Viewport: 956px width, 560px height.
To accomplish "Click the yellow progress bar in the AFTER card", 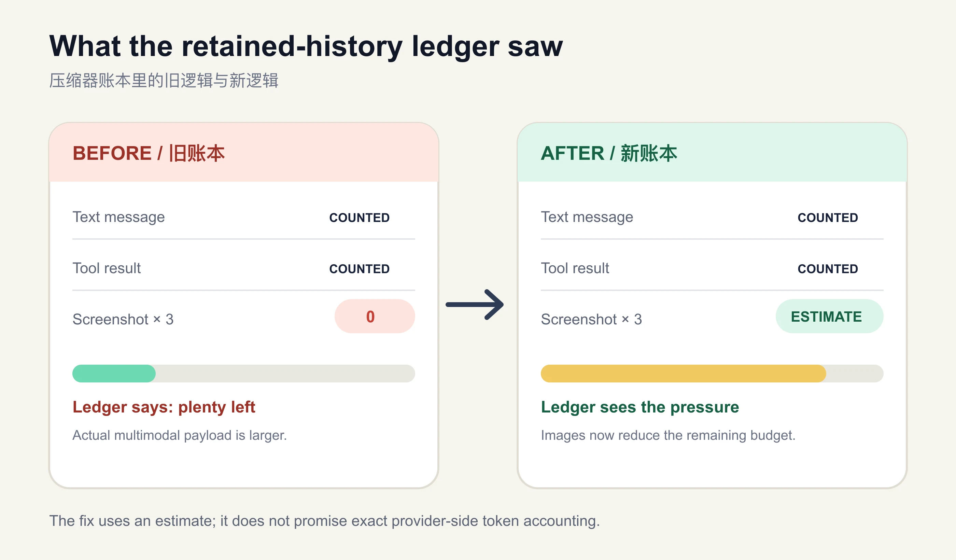I will pos(683,374).
